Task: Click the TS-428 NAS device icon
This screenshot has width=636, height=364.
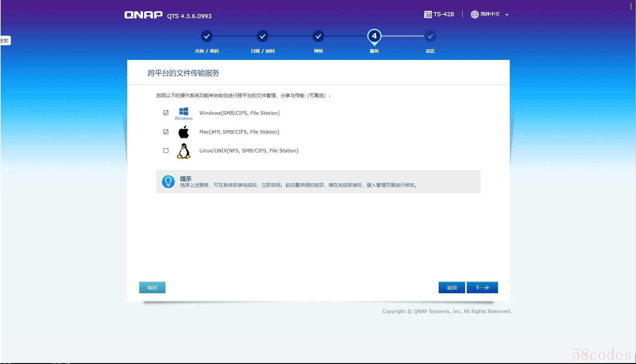Action: (428, 14)
